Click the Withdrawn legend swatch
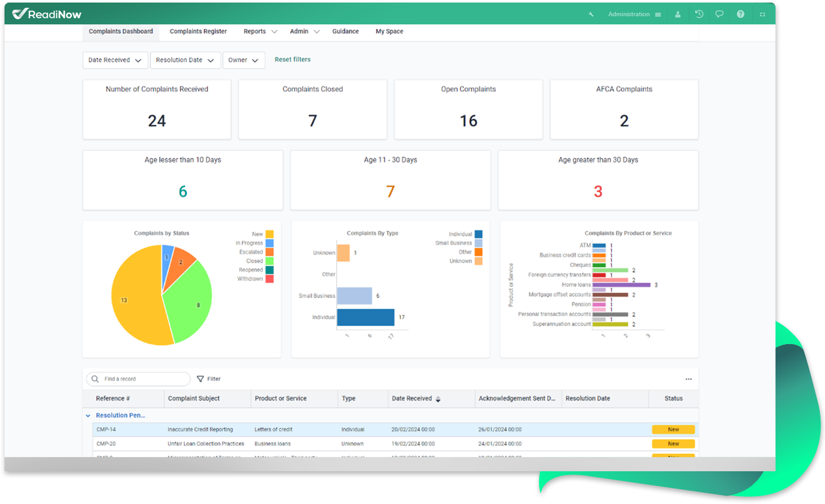Viewport: 825px width, 504px height. 270,279
